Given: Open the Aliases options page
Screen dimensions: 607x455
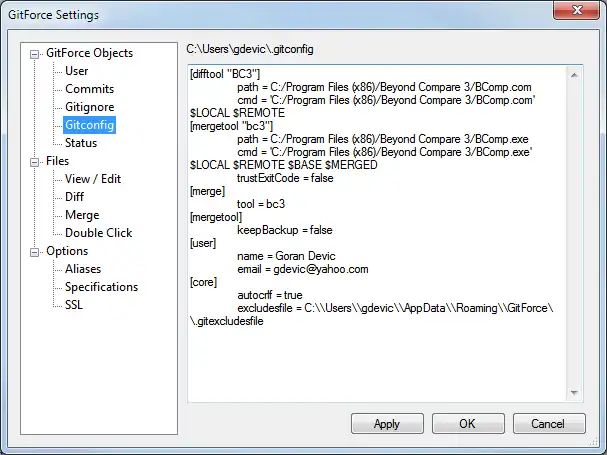Looking at the screenshot, I should tap(83, 269).
